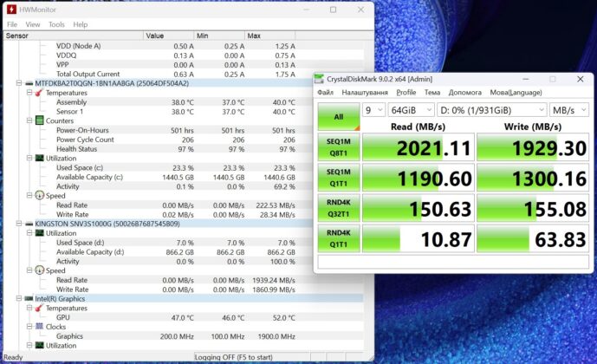
Task: Open the Tools menu in HWMonitor
Action: tap(56, 24)
